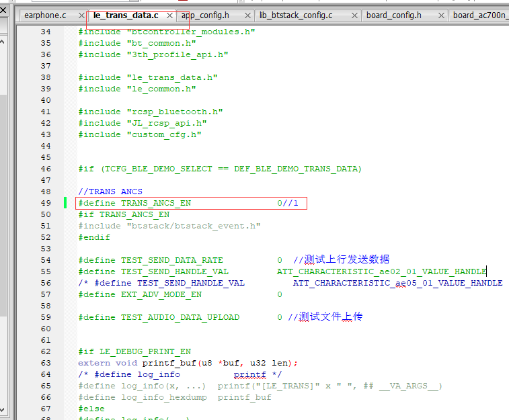Click the #else on line 67
Image resolution: width=509 pixels, height=420 pixels.
pos(91,409)
